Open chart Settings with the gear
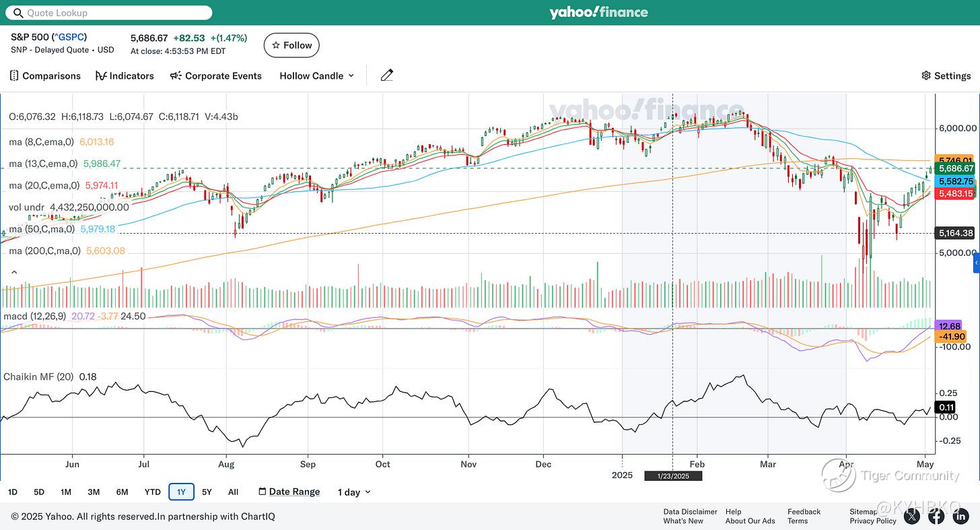Screen dimensions: 980x530 (x=946, y=75)
